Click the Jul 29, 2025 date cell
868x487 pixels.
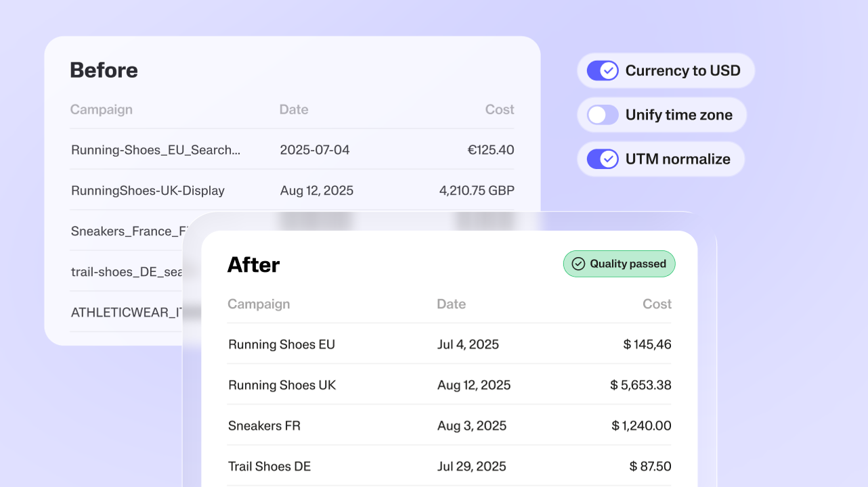click(471, 466)
